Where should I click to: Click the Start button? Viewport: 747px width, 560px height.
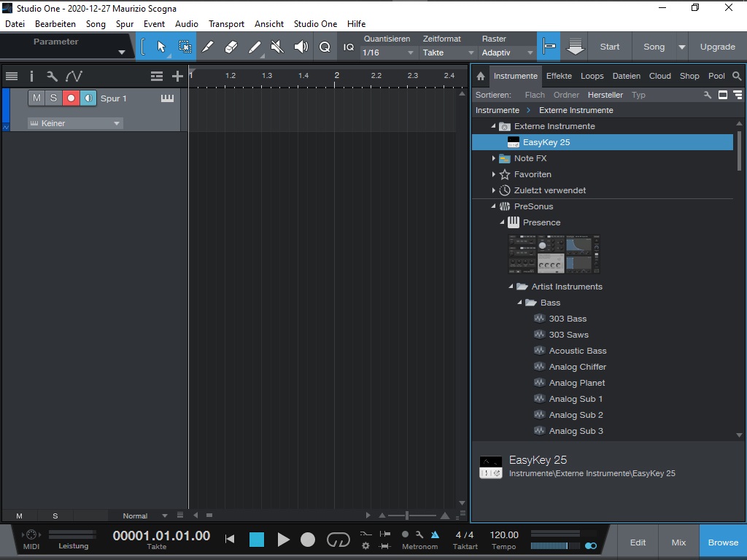coord(610,47)
